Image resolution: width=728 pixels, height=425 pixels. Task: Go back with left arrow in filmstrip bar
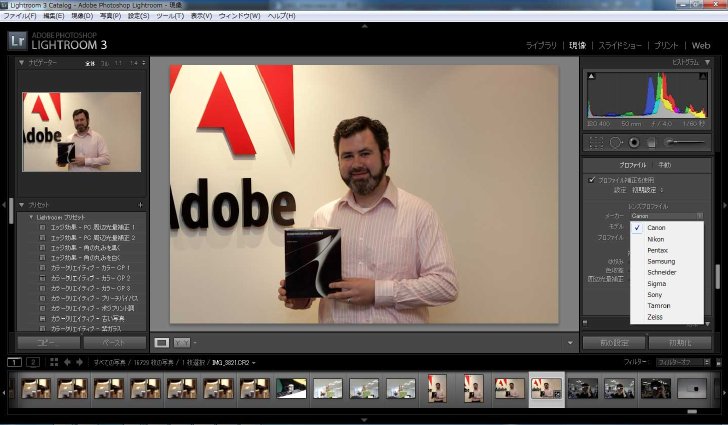[67, 362]
